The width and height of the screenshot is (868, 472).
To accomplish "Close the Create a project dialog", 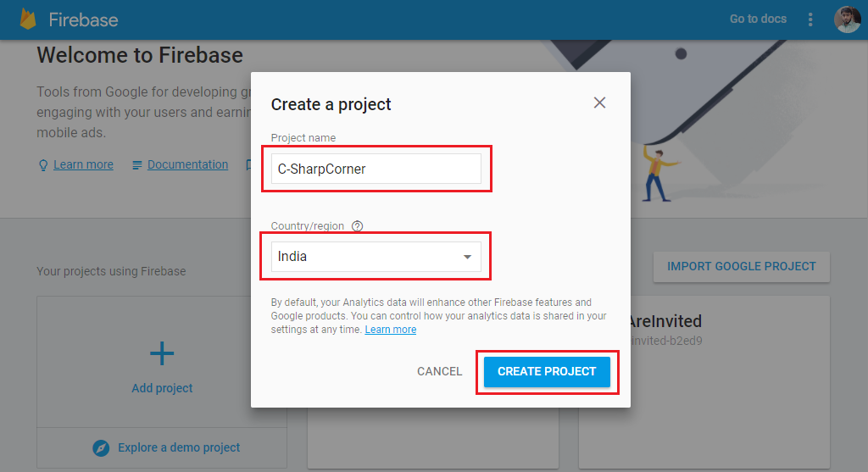I will 599,103.
